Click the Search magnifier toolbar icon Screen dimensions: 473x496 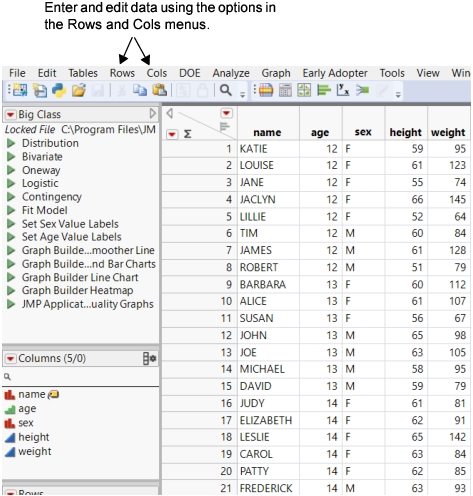[x=226, y=90]
